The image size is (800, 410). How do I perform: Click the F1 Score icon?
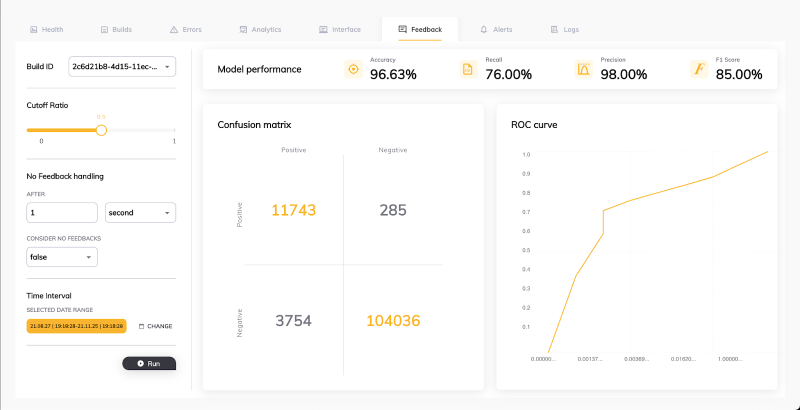point(699,69)
